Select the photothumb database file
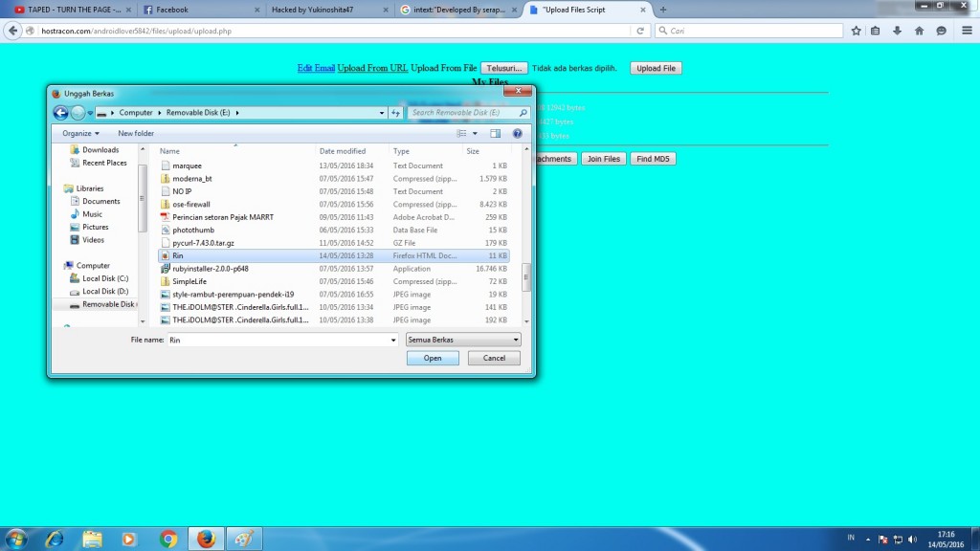 click(x=334, y=230)
